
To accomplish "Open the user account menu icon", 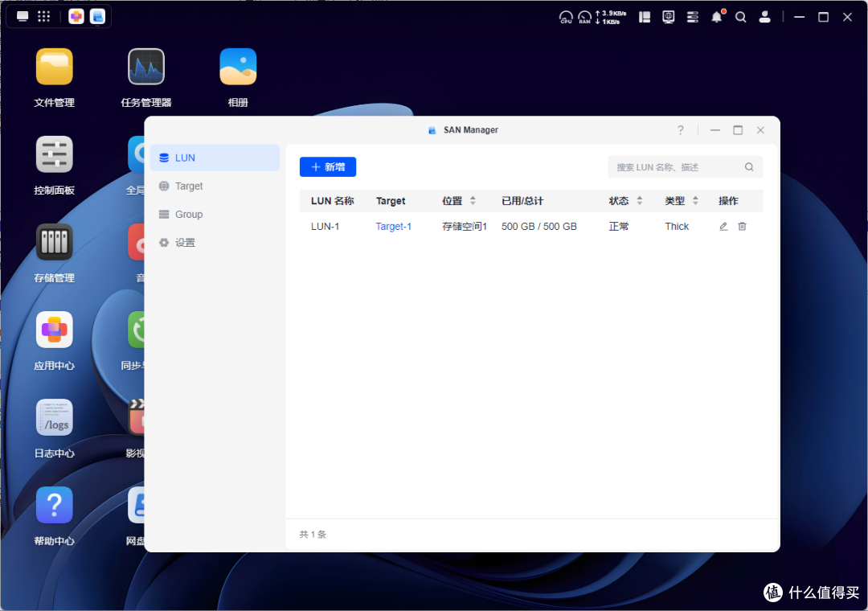I will pos(765,17).
